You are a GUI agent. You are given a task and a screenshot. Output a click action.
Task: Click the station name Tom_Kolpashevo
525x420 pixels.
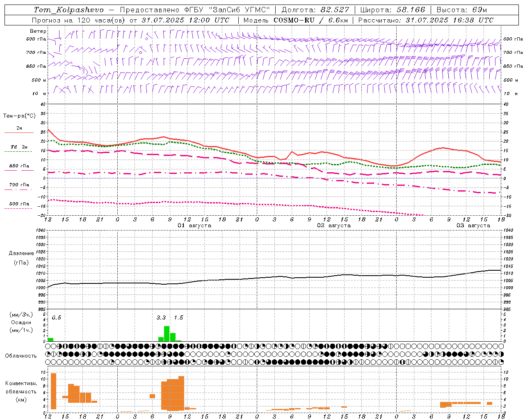[x=68, y=10]
